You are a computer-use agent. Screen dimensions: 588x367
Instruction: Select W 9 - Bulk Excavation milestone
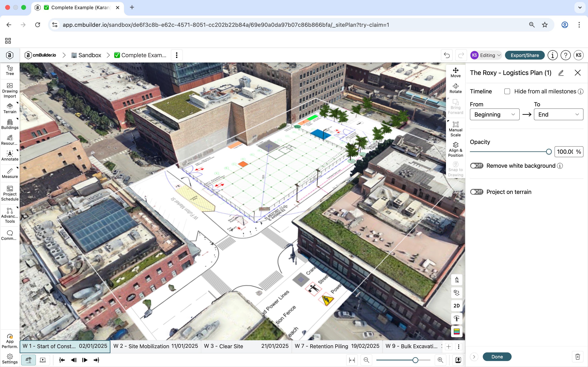click(x=413, y=346)
